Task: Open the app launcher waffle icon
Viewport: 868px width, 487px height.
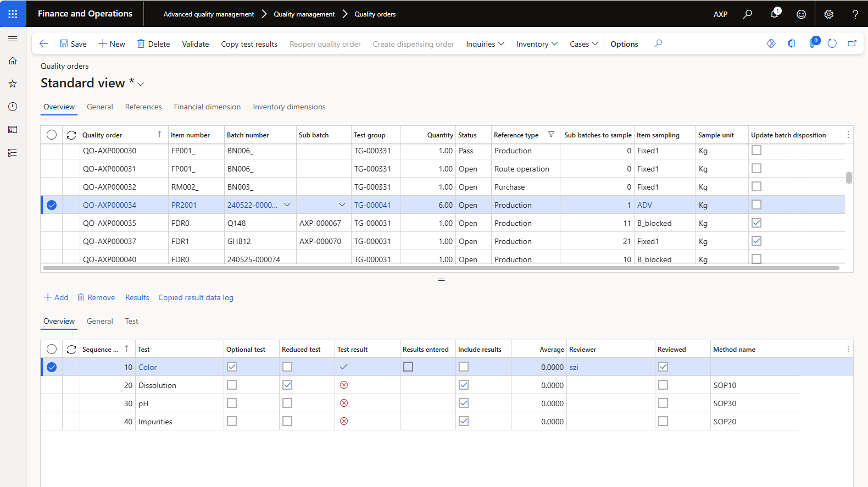Action: [x=13, y=14]
